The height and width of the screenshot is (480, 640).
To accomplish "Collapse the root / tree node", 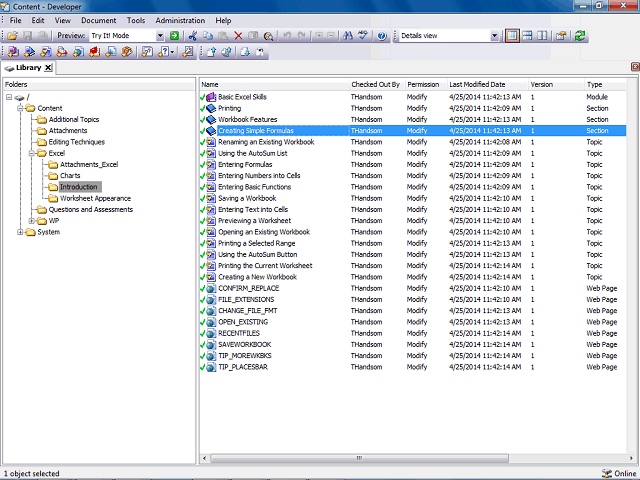I will pyautogui.click(x=9, y=97).
